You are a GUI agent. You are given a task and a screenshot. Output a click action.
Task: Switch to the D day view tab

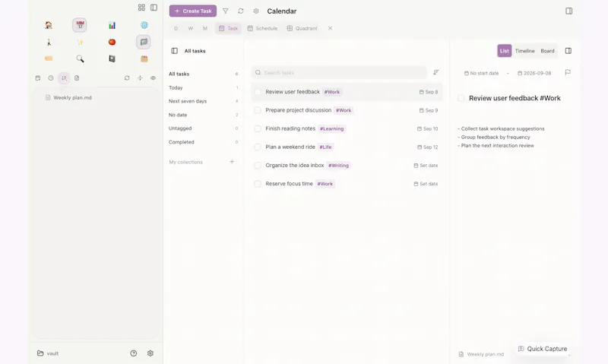(x=176, y=28)
